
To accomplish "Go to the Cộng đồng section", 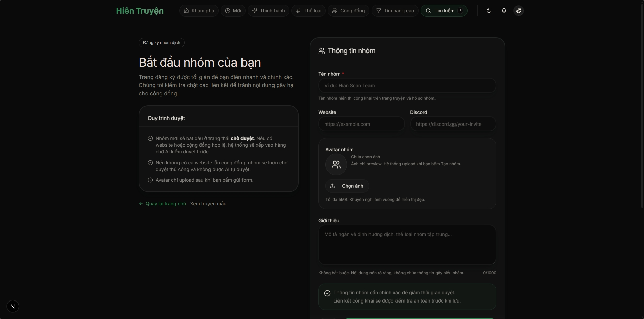I will click(349, 11).
